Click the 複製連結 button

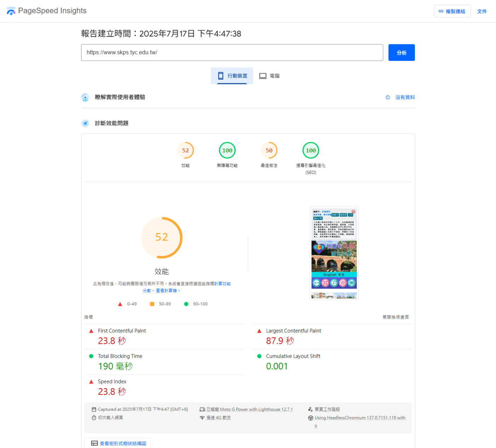tap(452, 11)
